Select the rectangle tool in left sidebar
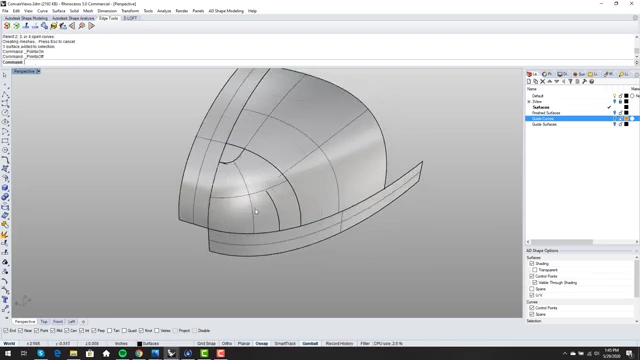Screen dimensions: 640x360 5,141
